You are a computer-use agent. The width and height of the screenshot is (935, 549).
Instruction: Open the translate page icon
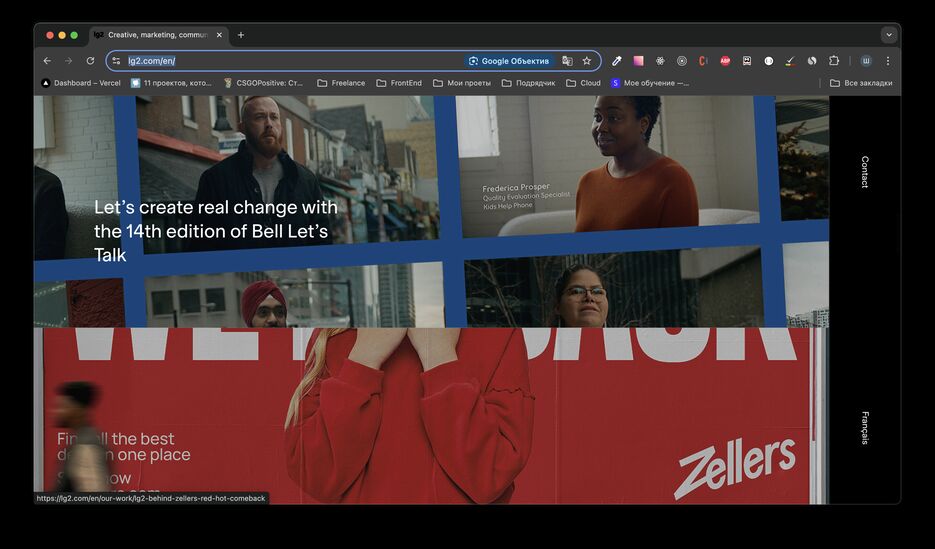pos(567,61)
